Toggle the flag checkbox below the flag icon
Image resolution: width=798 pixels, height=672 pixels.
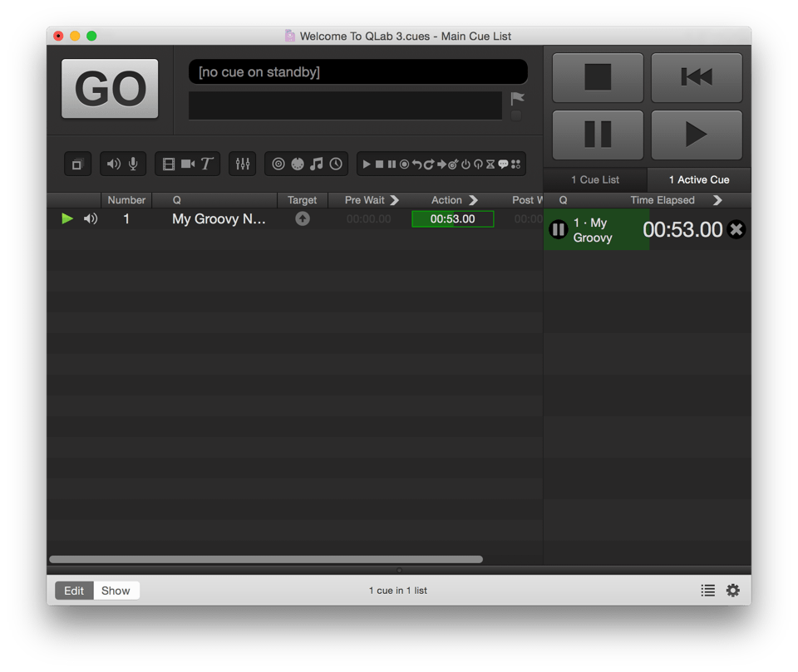(516, 115)
